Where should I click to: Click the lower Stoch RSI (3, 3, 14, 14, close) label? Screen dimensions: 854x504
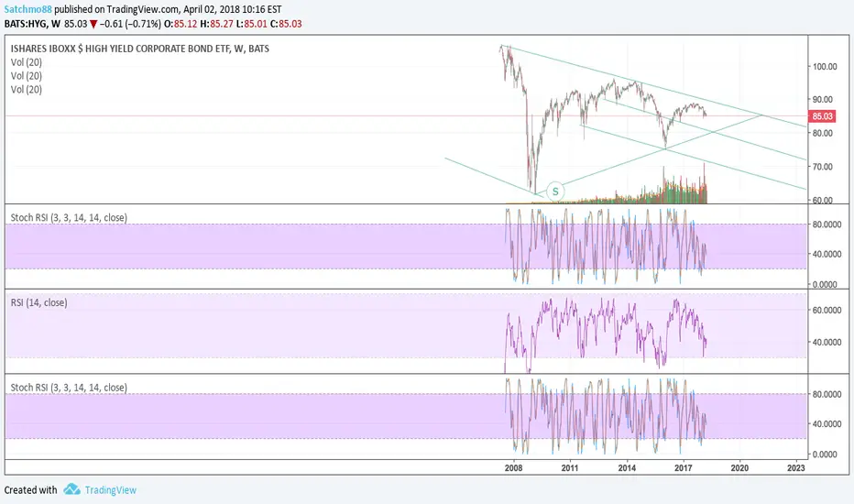69,388
